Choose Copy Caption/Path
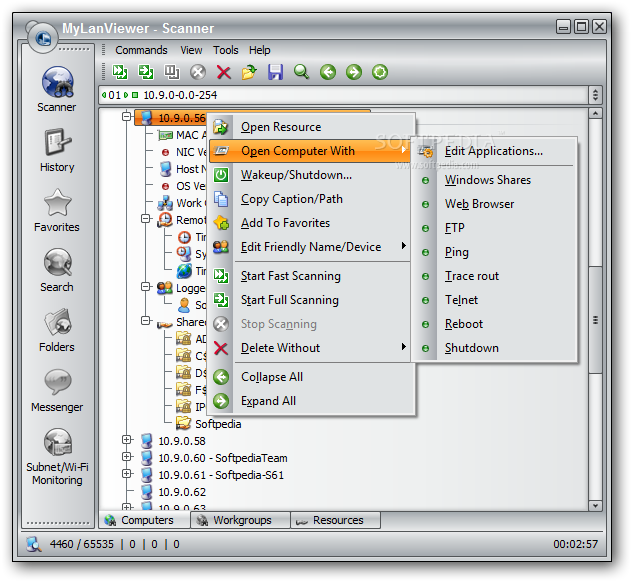This screenshot has height=582, width=632. pos(310,199)
